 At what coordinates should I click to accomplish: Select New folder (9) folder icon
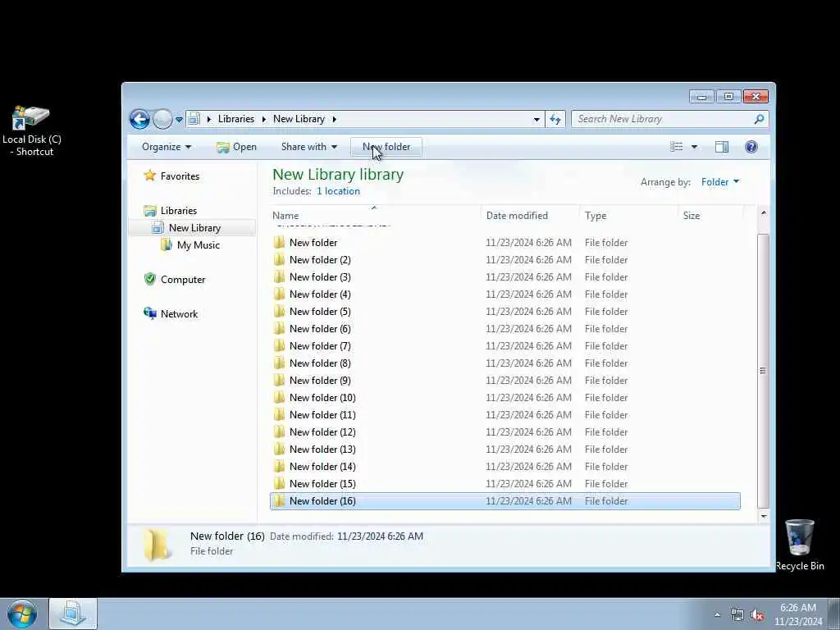(x=279, y=381)
